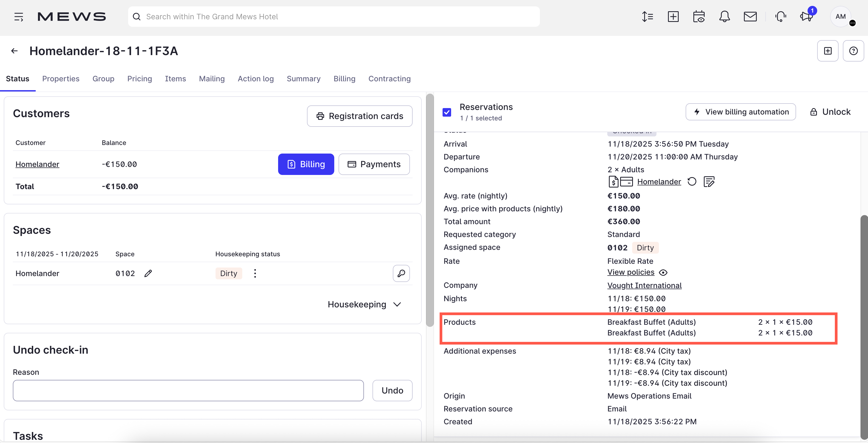
Task: Click the Mews Operations Email origin value
Action: 649,396
